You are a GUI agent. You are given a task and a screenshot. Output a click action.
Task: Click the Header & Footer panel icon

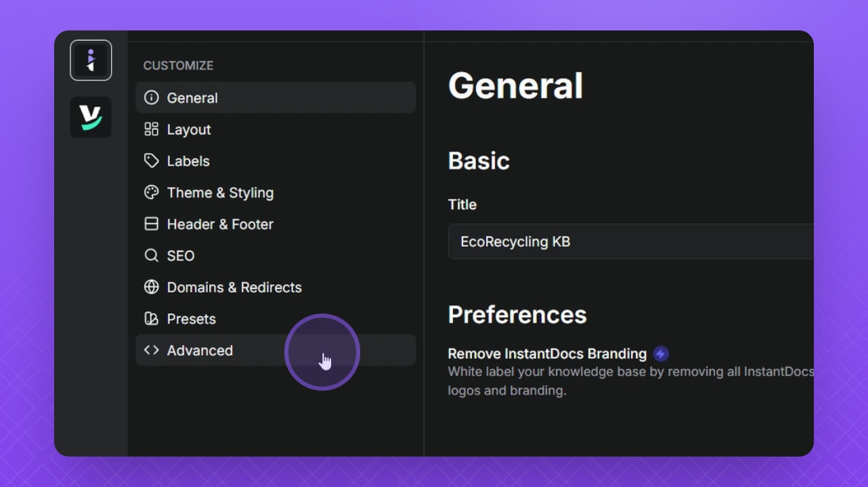coord(152,224)
